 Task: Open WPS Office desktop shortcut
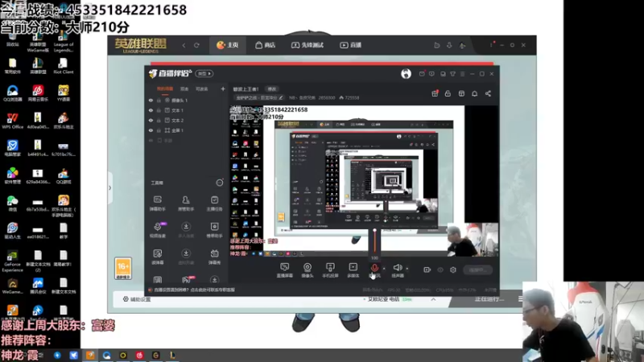(x=12, y=120)
